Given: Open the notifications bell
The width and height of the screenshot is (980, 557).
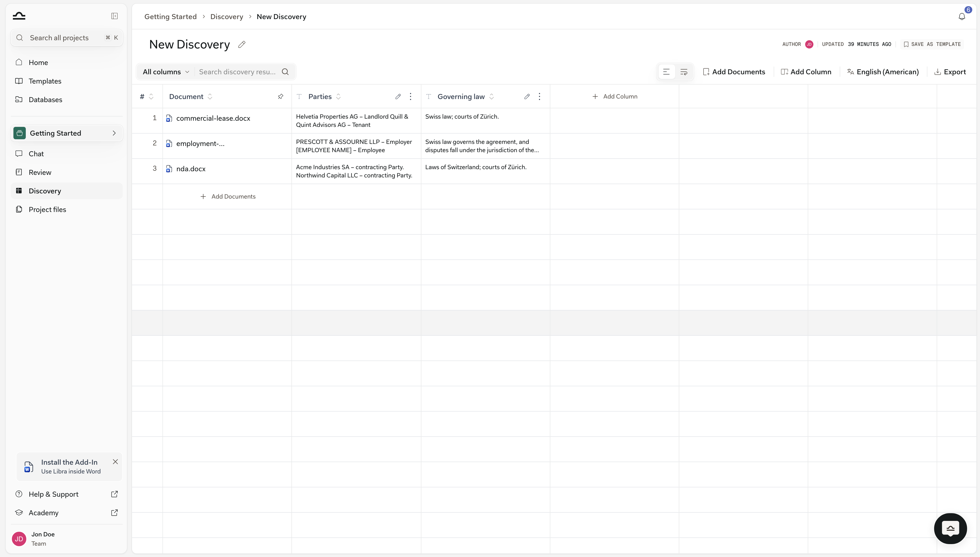Looking at the screenshot, I should click(962, 17).
